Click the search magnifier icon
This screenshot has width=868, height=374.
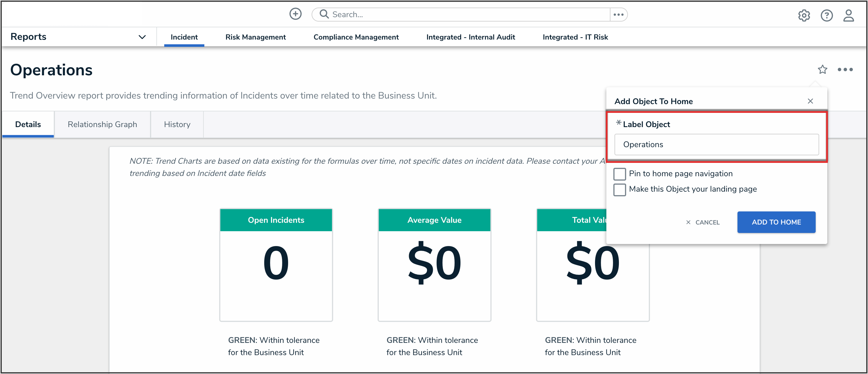(x=324, y=14)
